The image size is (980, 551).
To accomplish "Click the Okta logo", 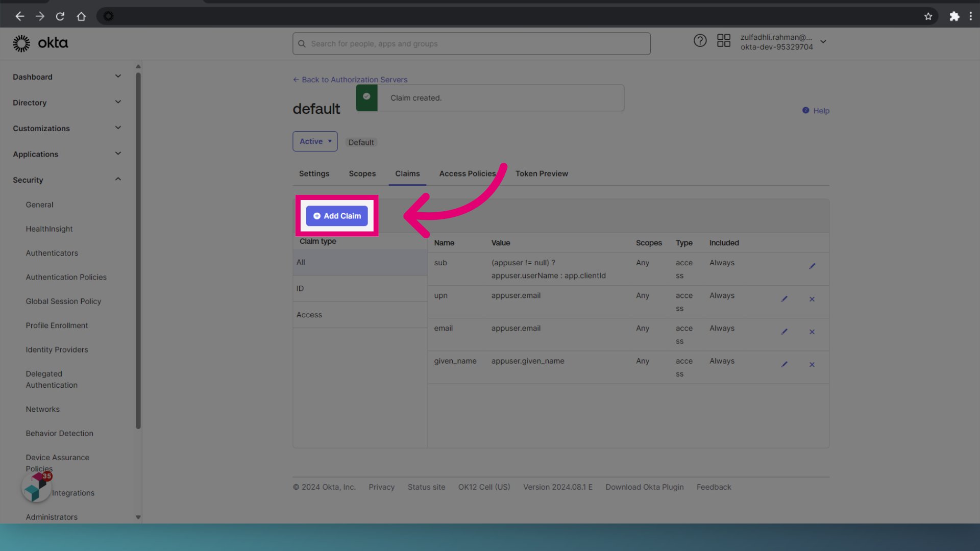I will click(x=40, y=43).
